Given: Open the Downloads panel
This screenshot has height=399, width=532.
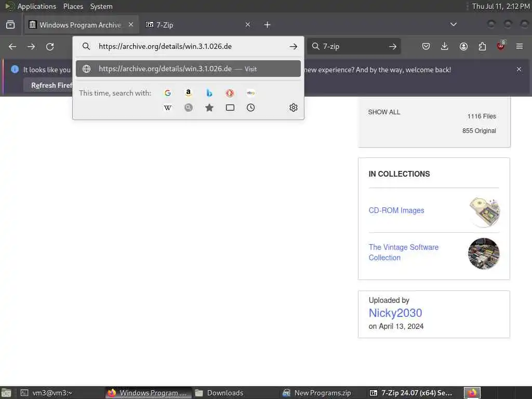Looking at the screenshot, I should pyautogui.click(x=445, y=46).
